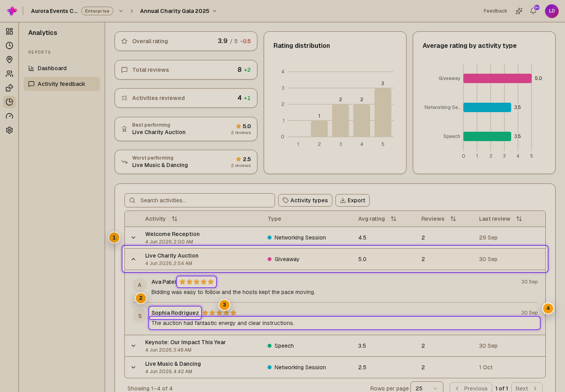Open the Dashboard report
The image size is (565, 392).
pos(62,68)
